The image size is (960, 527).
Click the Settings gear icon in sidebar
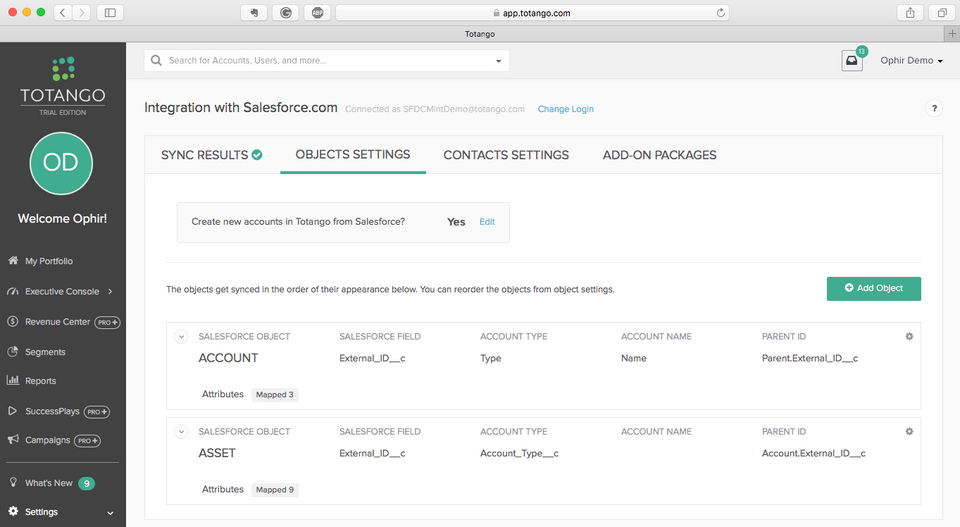[13, 511]
